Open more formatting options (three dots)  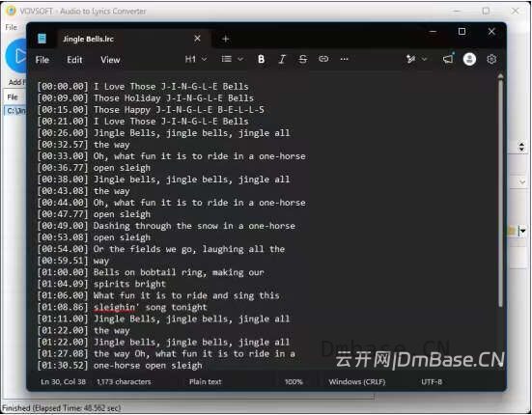click(344, 59)
